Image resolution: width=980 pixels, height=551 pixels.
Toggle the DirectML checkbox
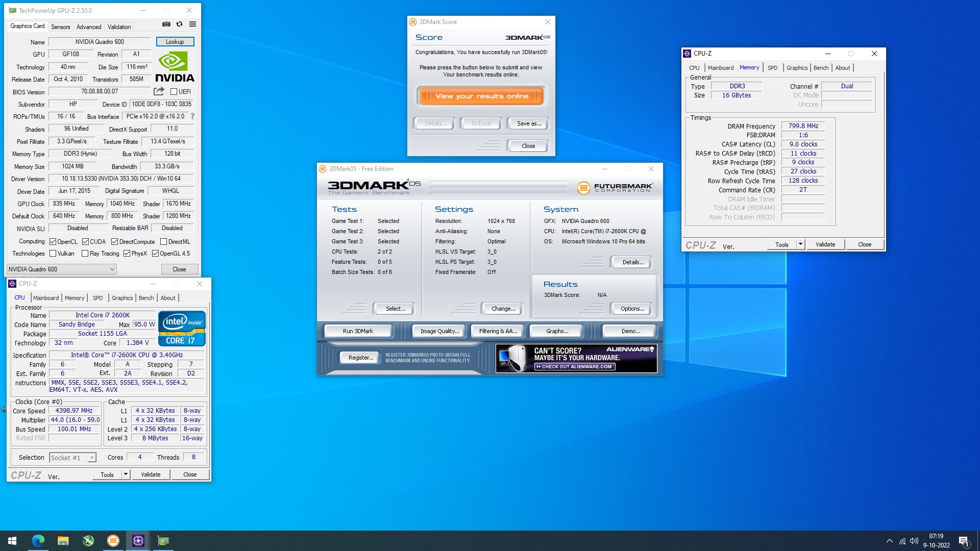point(163,242)
